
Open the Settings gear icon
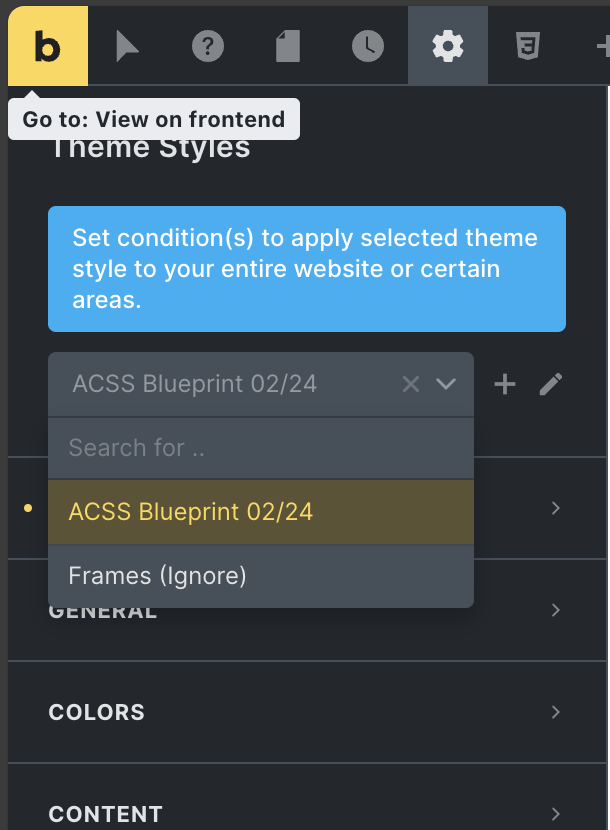tap(448, 46)
